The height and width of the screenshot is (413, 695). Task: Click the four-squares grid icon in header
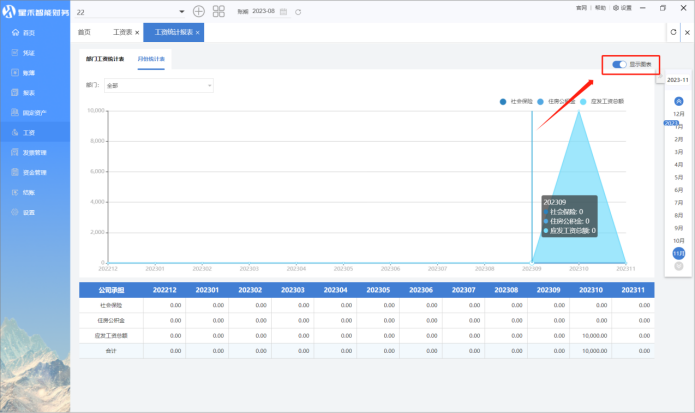[x=219, y=11]
